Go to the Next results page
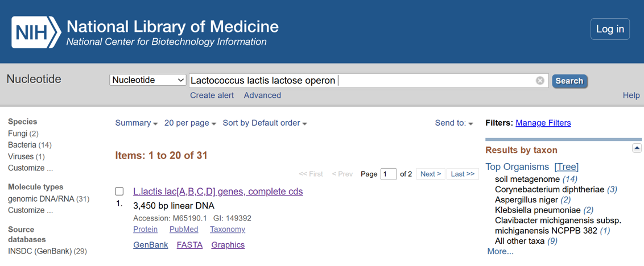644x266 pixels. click(x=431, y=174)
